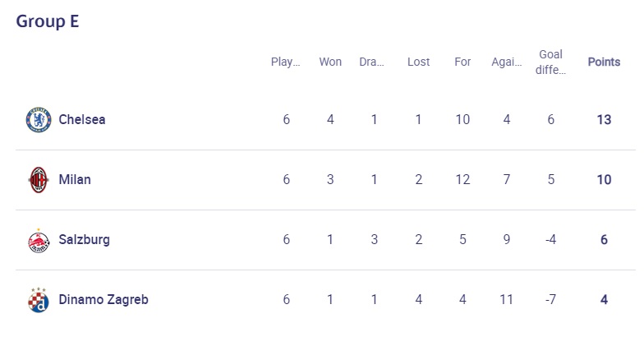Open the Chelsea team link

[x=82, y=120]
